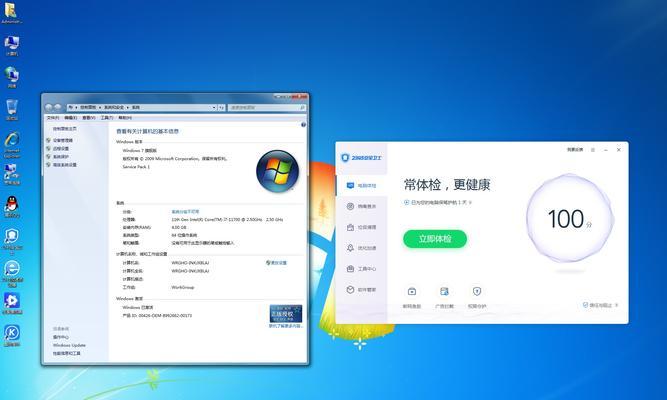This screenshot has height=400, width=667.
Task: Open the 查看(V) menu
Action: click(x=88, y=118)
